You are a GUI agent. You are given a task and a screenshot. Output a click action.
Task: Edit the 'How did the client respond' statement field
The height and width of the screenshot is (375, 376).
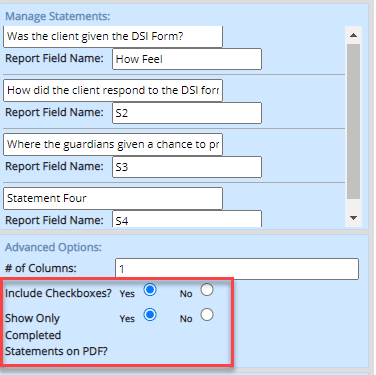click(x=113, y=90)
